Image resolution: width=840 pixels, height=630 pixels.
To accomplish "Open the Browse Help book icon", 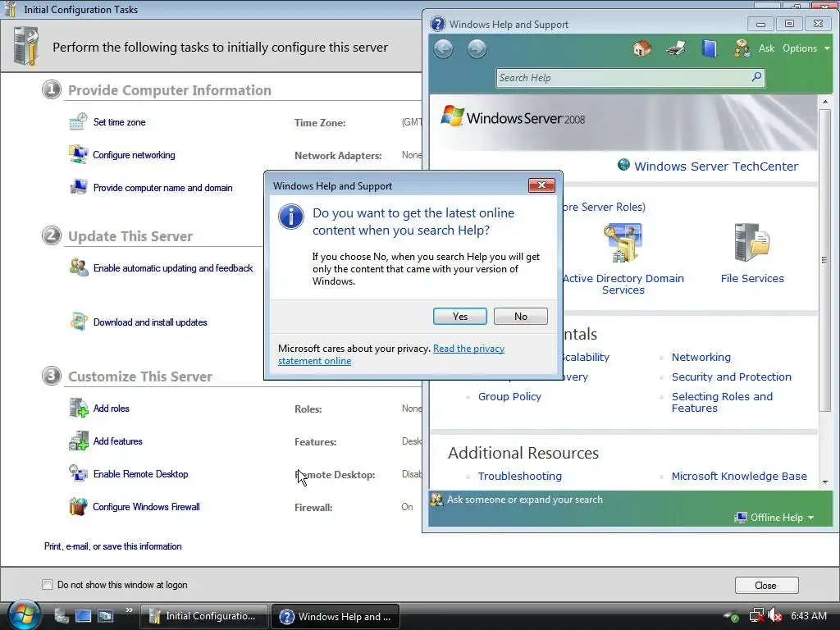I will click(x=710, y=48).
